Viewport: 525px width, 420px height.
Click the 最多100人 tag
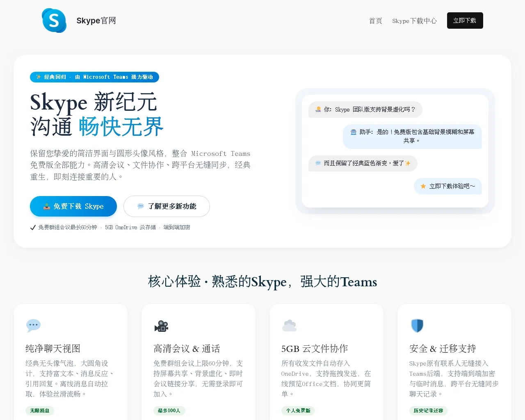(169, 411)
